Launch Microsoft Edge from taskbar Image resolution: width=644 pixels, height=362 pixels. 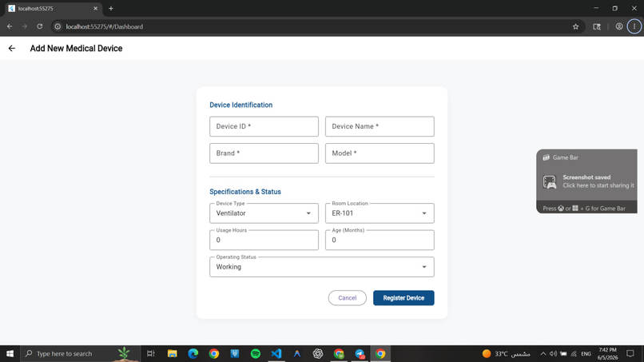click(x=193, y=353)
